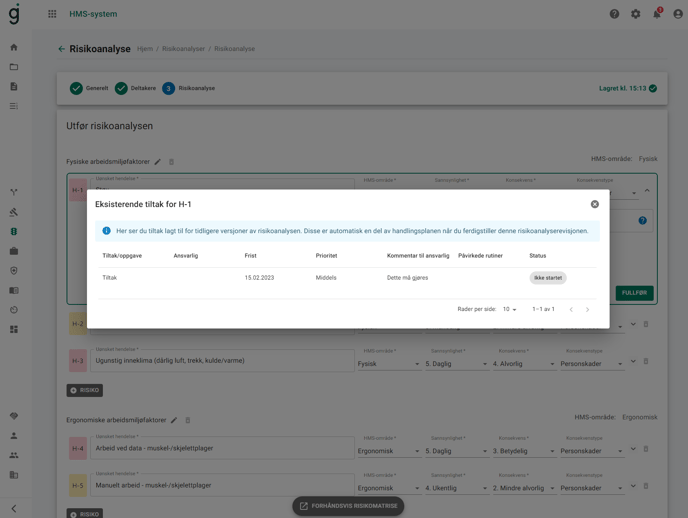Open the folder icon in sidebar
This screenshot has width=688, height=518.
click(14, 67)
